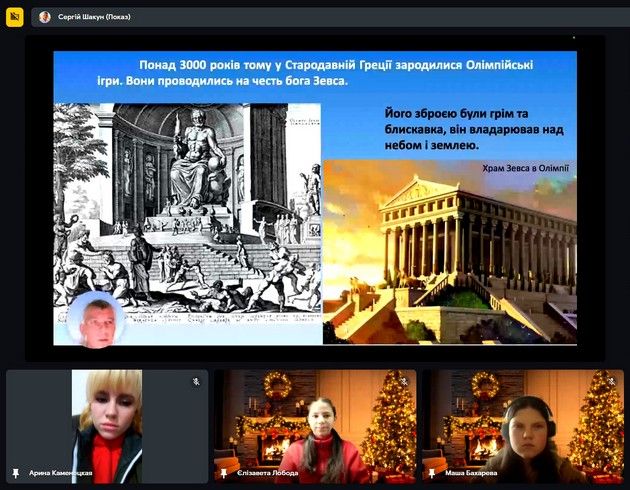
Task: Click muted mic icon on Арина Каменецкая's tile
Action: click(196, 382)
